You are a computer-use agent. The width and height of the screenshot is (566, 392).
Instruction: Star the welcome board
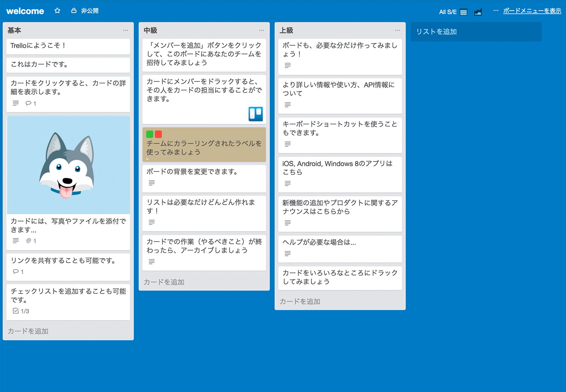tap(57, 11)
